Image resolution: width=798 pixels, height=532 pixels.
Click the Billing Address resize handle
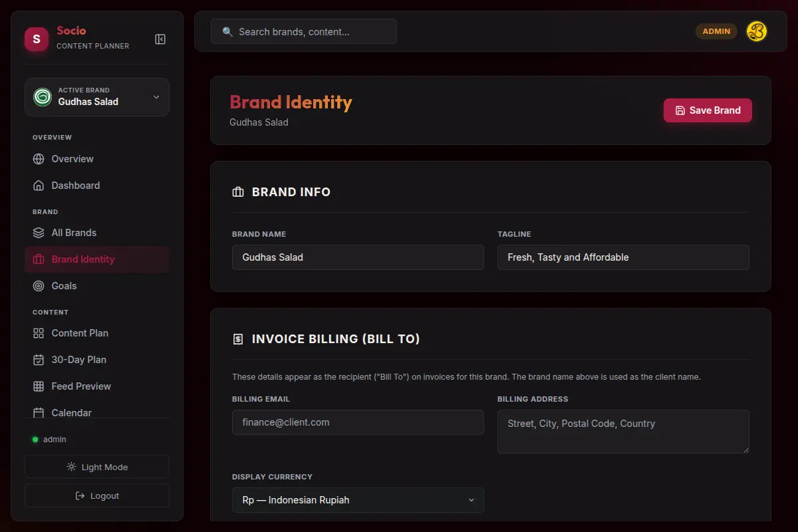pyautogui.click(x=745, y=449)
